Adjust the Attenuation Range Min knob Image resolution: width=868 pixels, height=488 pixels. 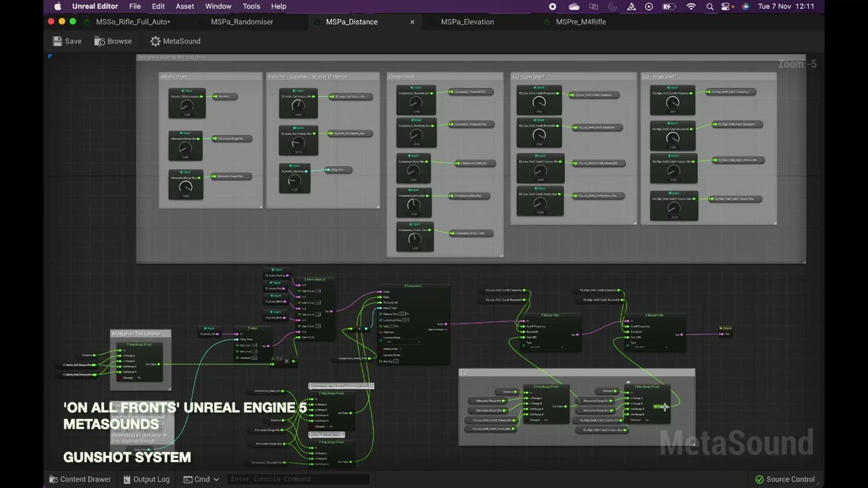click(185, 148)
